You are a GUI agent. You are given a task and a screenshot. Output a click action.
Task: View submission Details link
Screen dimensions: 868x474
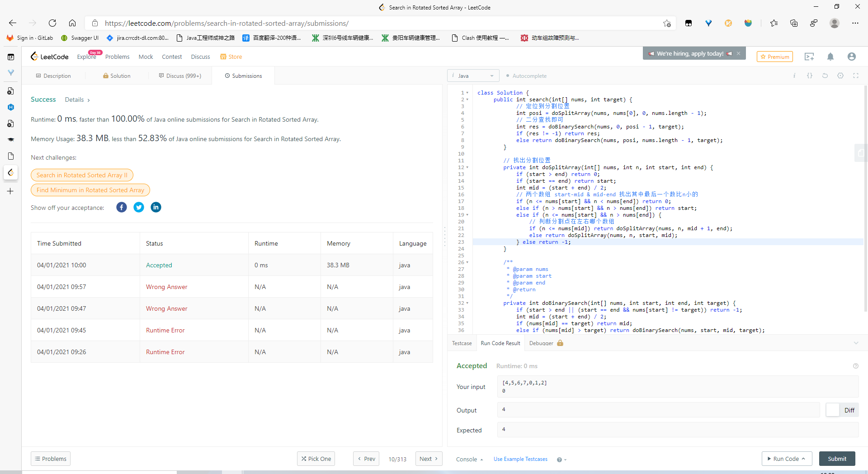(77, 100)
